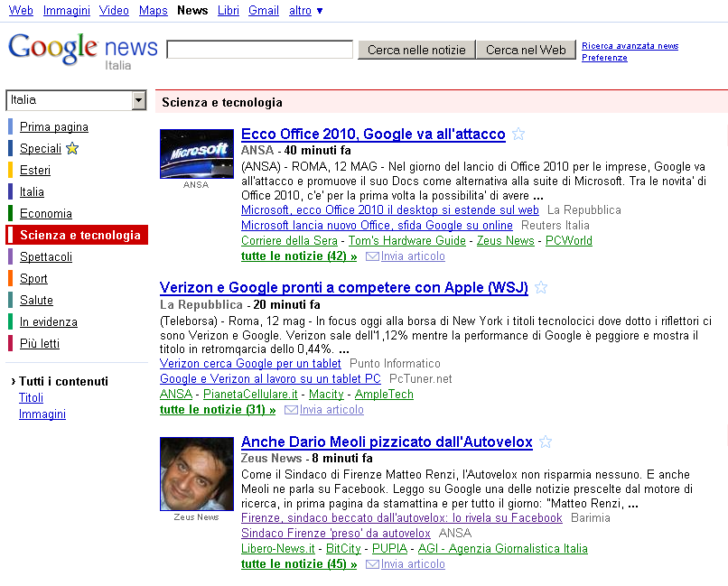Open Anche Dario Meoli pizzicato headline
Viewport: 728px width, 586px height.
pyautogui.click(x=387, y=442)
